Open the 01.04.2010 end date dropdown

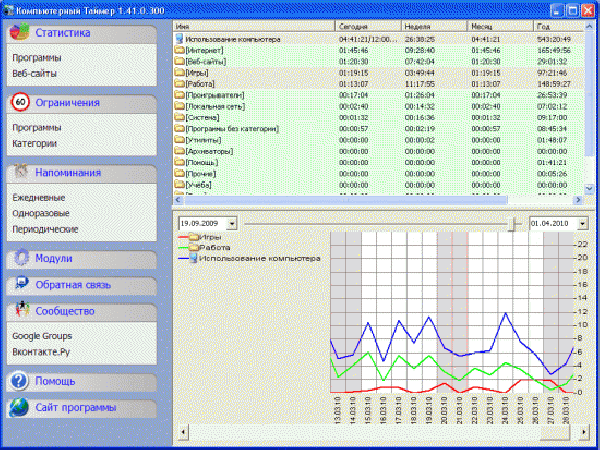[x=584, y=223]
